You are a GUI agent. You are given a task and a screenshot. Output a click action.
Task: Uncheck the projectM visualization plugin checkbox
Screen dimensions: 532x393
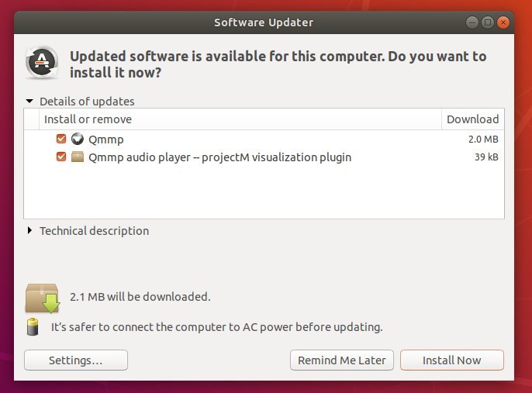tap(61, 157)
